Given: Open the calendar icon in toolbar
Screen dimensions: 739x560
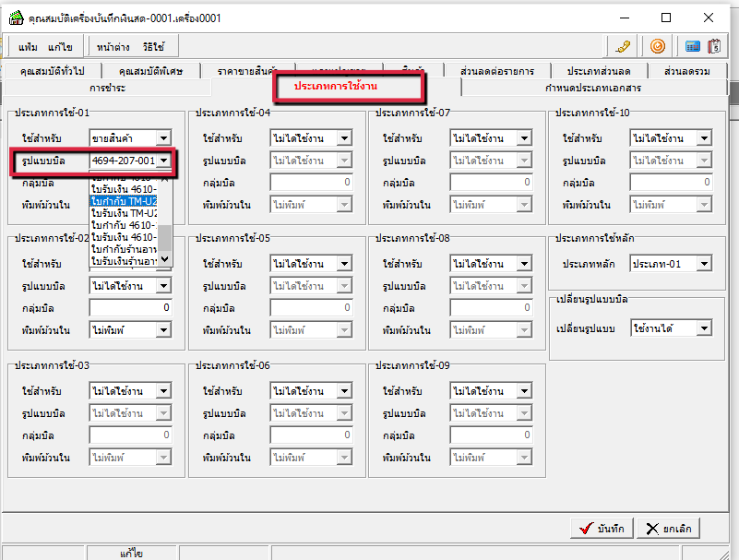Looking at the screenshot, I should coord(713,45).
